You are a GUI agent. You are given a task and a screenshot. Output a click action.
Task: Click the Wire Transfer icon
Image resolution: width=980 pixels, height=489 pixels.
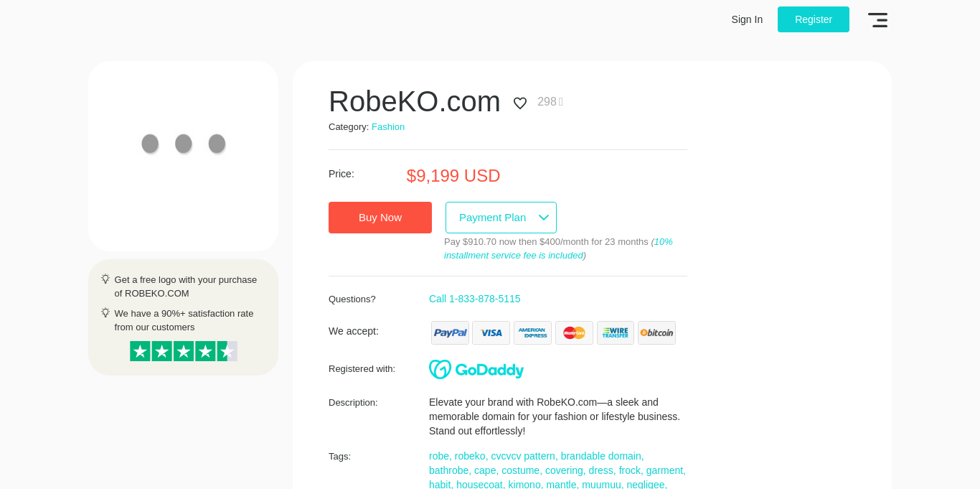coord(615,333)
